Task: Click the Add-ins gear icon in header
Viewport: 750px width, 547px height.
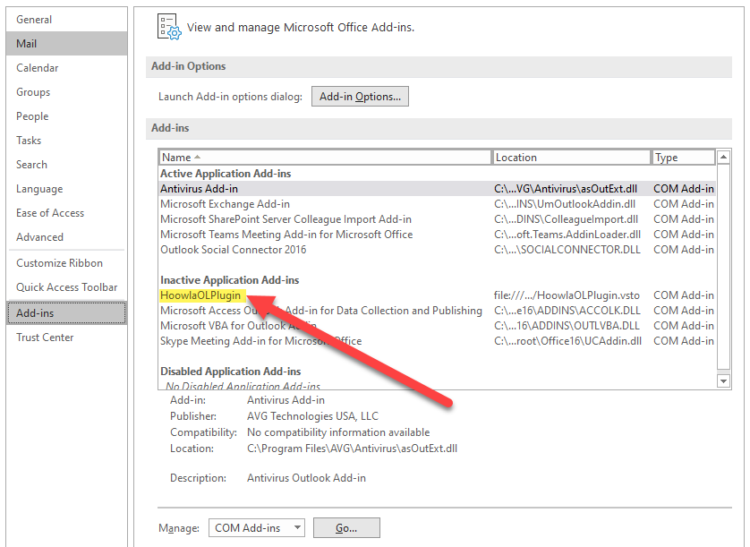Action: pos(170,27)
